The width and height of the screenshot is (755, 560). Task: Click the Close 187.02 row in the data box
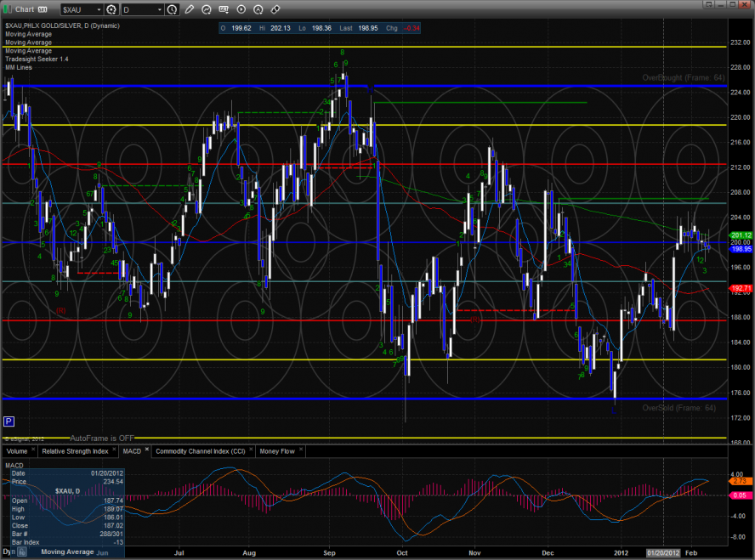pyautogui.click(x=67, y=526)
